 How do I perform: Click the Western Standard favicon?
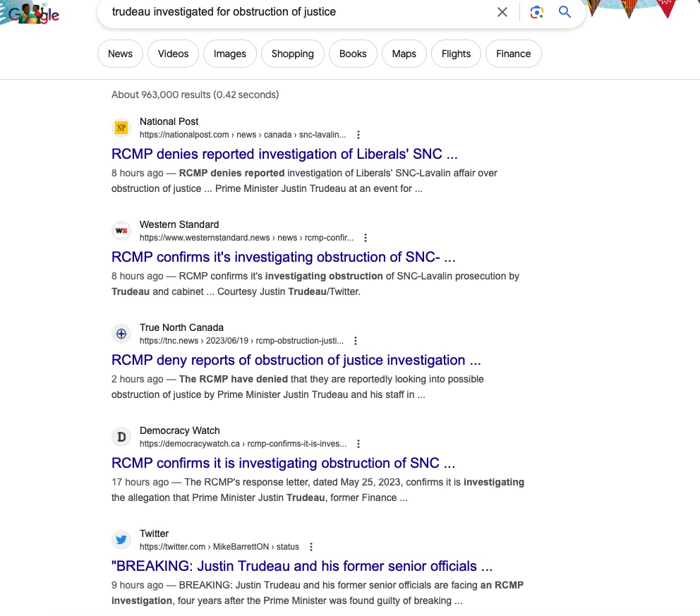pyautogui.click(x=121, y=231)
